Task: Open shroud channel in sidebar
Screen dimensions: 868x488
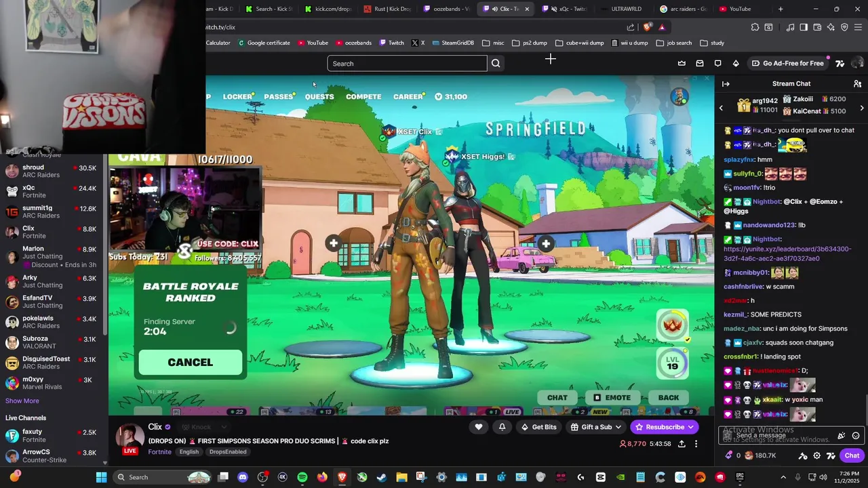Action: coord(51,171)
